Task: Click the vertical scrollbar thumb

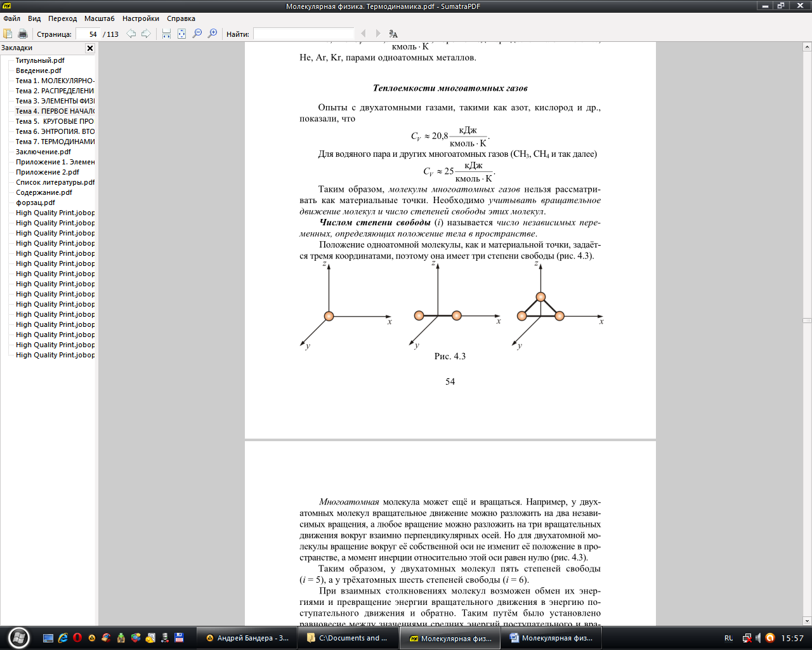Action: [807, 320]
